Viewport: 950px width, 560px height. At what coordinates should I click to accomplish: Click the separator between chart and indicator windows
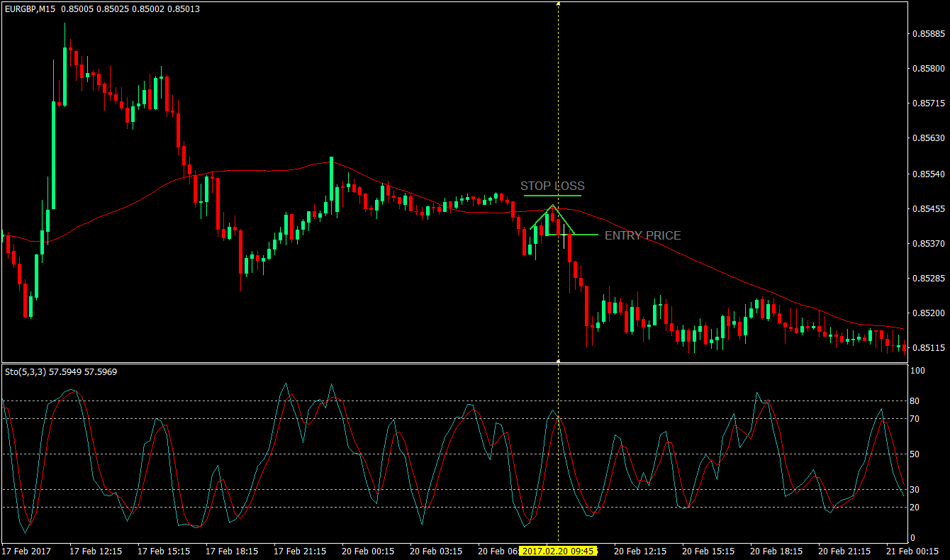pyautogui.click(x=475, y=362)
